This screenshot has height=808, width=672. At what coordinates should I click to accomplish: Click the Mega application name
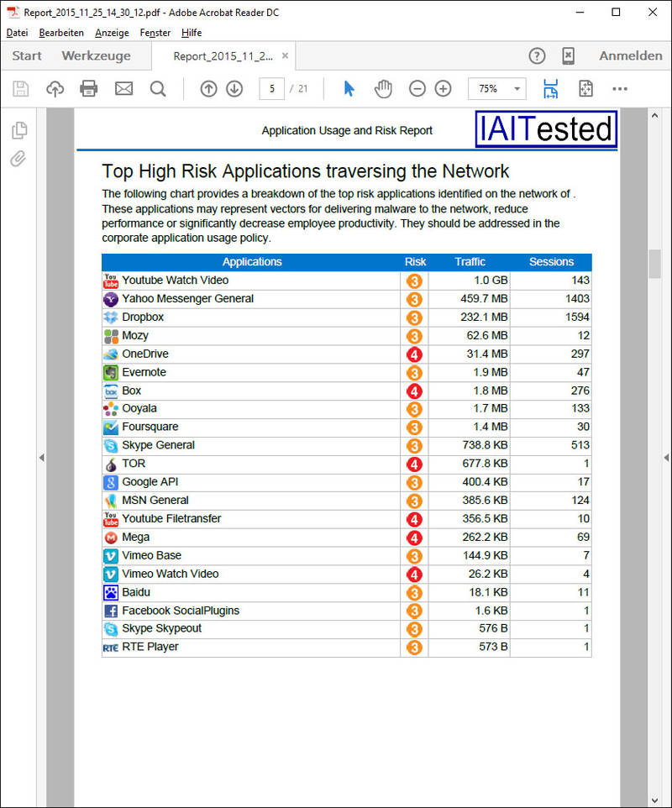click(135, 537)
